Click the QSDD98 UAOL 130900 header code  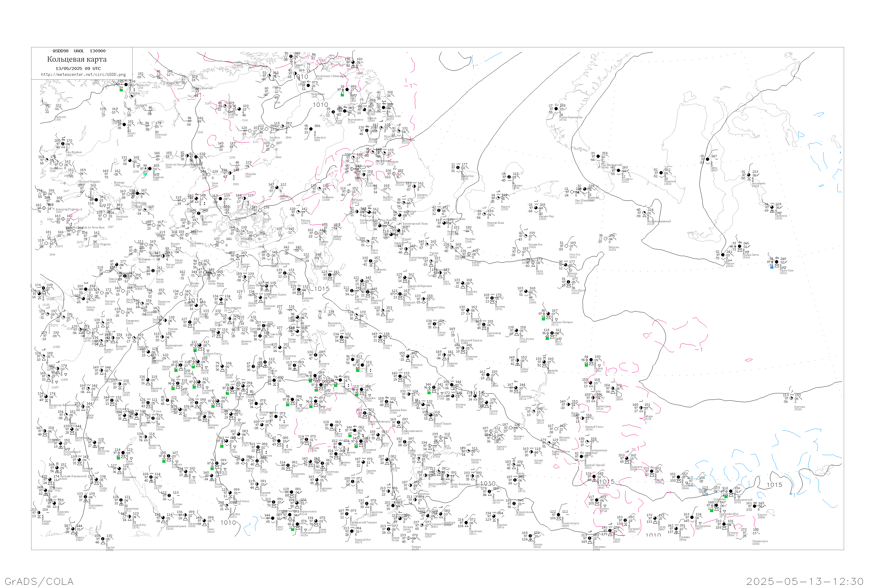79,51
